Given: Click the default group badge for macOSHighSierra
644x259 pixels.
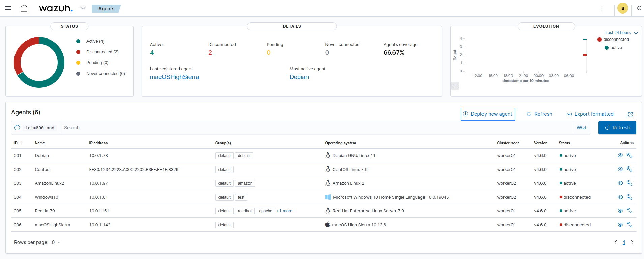Looking at the screenshot, I should 224,225.
